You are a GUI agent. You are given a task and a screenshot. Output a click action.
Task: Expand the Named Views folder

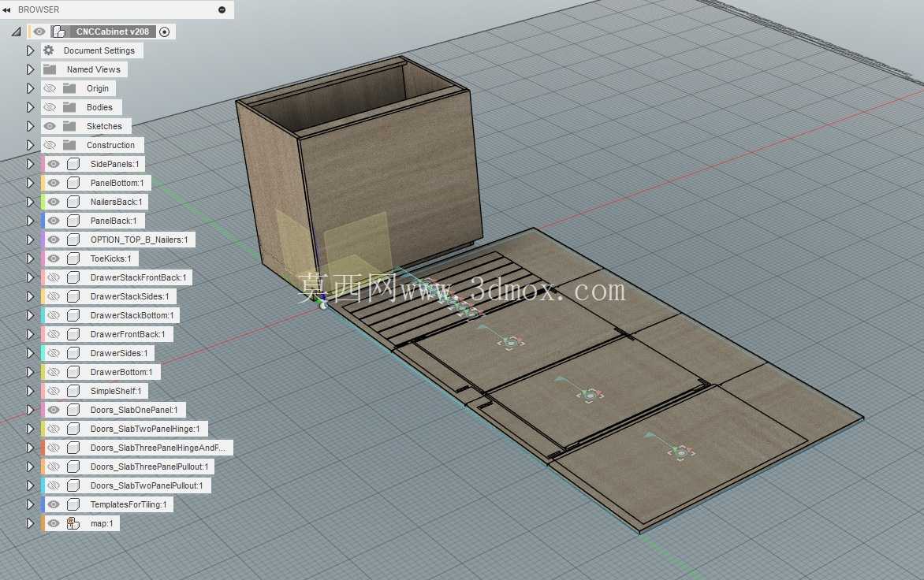pos(30,69)
